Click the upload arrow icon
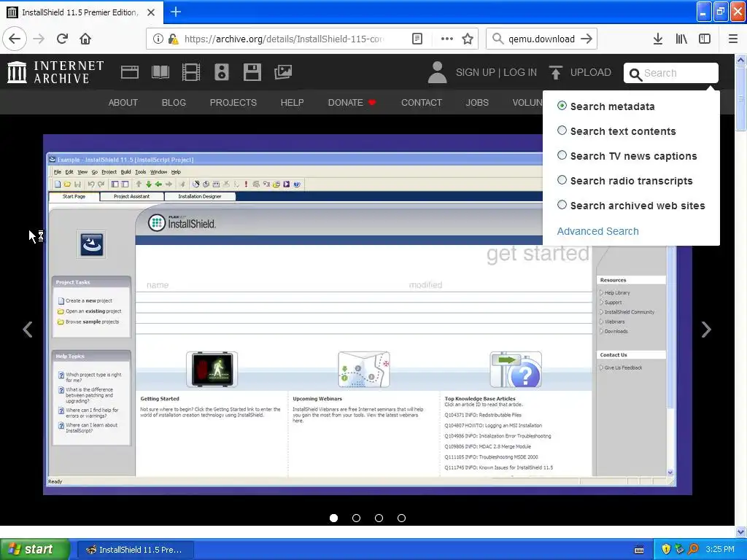 point(555,72)
